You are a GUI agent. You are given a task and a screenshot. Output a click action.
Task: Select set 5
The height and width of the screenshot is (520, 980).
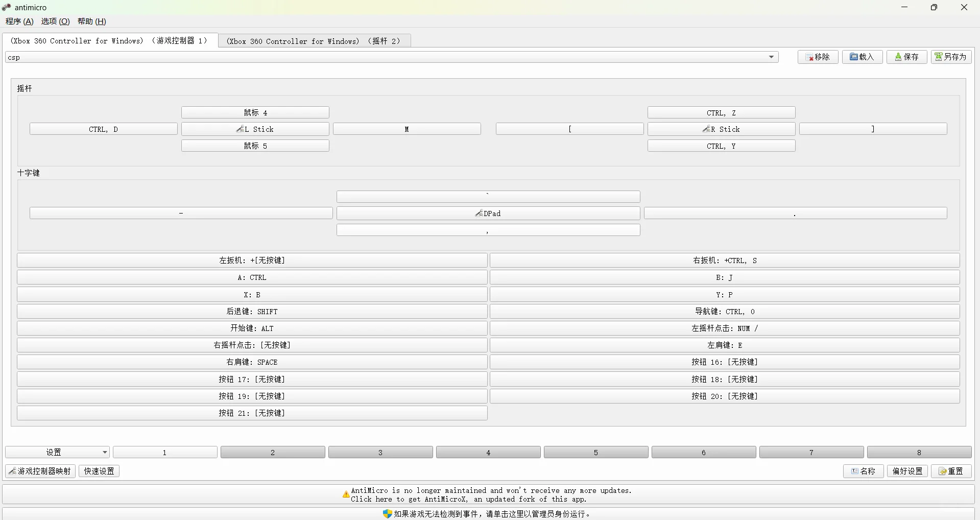click(596, 453)
